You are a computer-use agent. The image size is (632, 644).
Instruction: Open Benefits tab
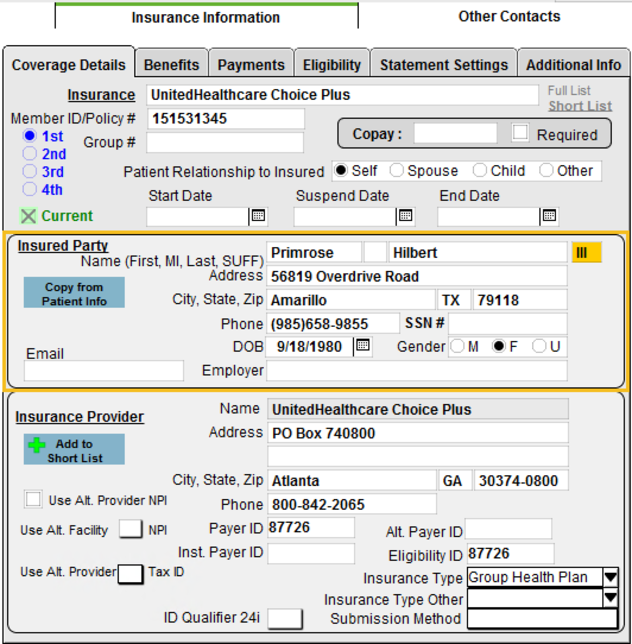(x=171, y=64)
